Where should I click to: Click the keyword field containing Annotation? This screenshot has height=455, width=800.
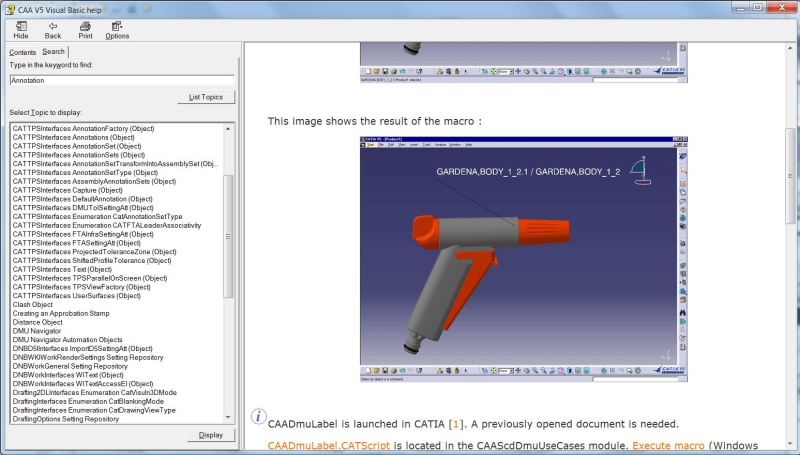click(x=122, y=80)
